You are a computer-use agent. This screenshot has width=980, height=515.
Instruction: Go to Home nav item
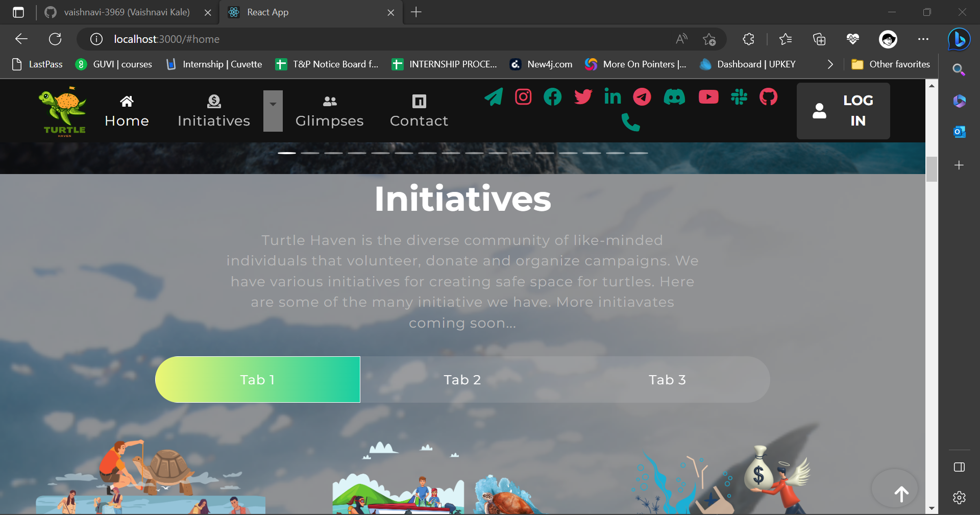[x=127, y=111]
